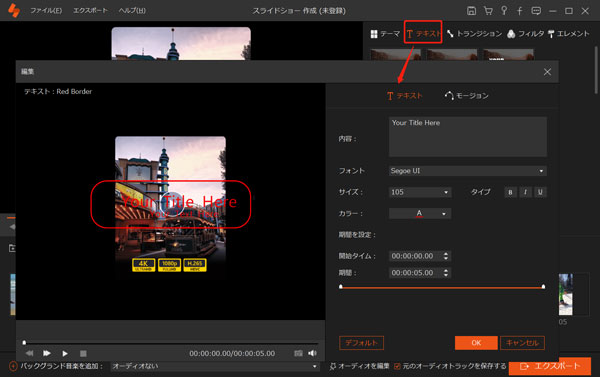Switch to the テーマ tab
Viewport: 600px width, 377px height.
pyautogui.click(x=385, y=34)
